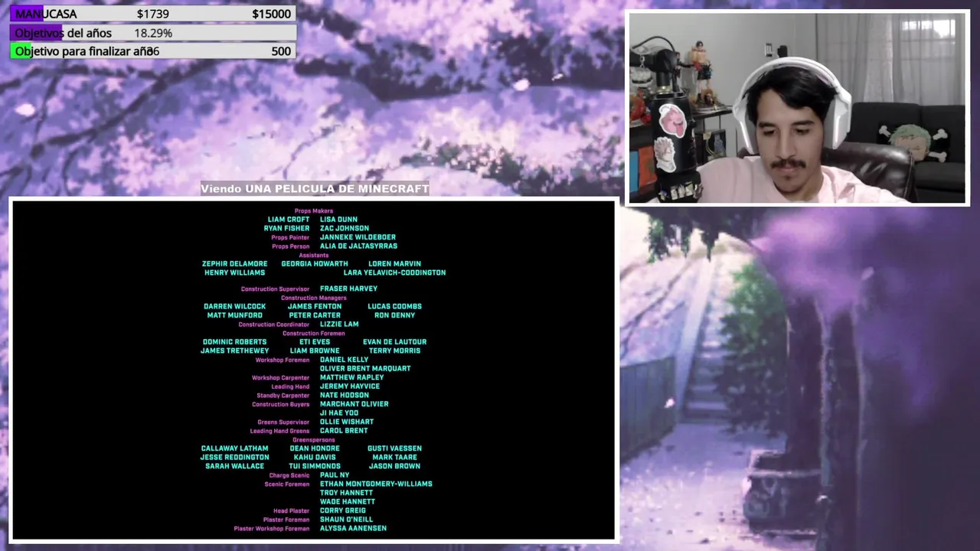Click the name JASON BROWN
980x551 pixels.
tap(394, 466)
